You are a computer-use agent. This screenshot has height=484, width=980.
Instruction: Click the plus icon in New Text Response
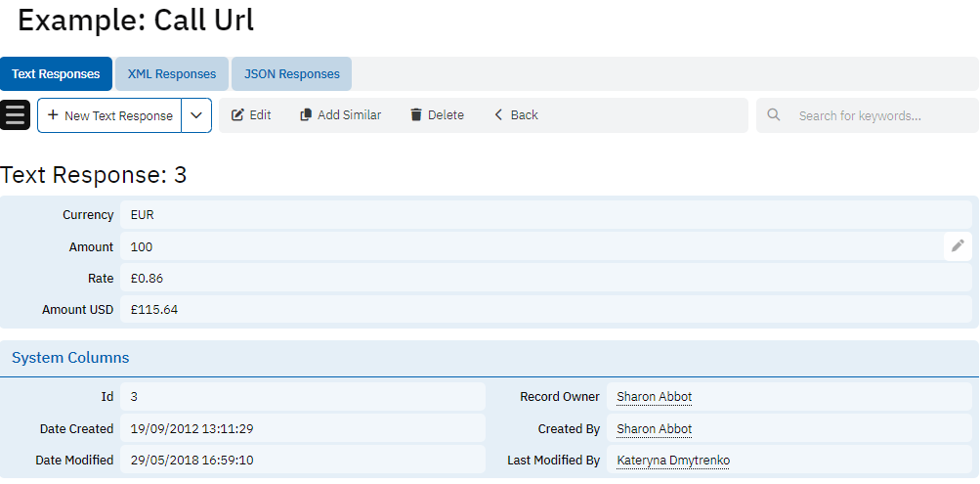(x=53, y=115)
